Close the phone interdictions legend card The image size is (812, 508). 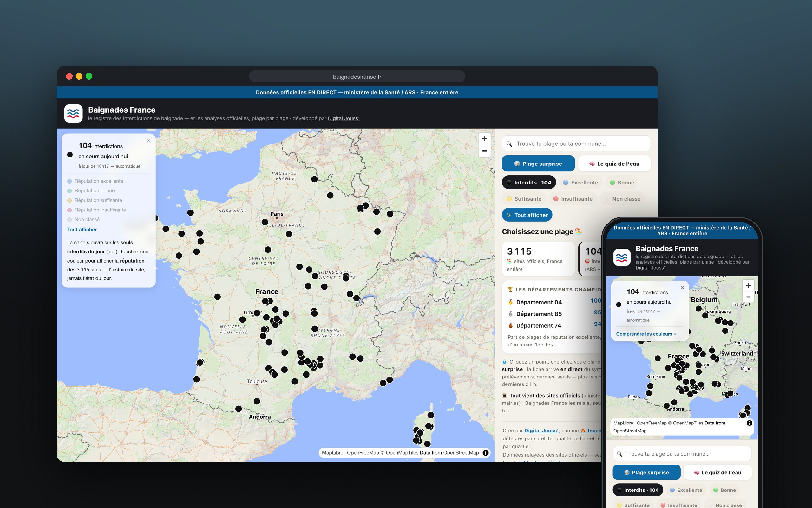click(682, 287)
